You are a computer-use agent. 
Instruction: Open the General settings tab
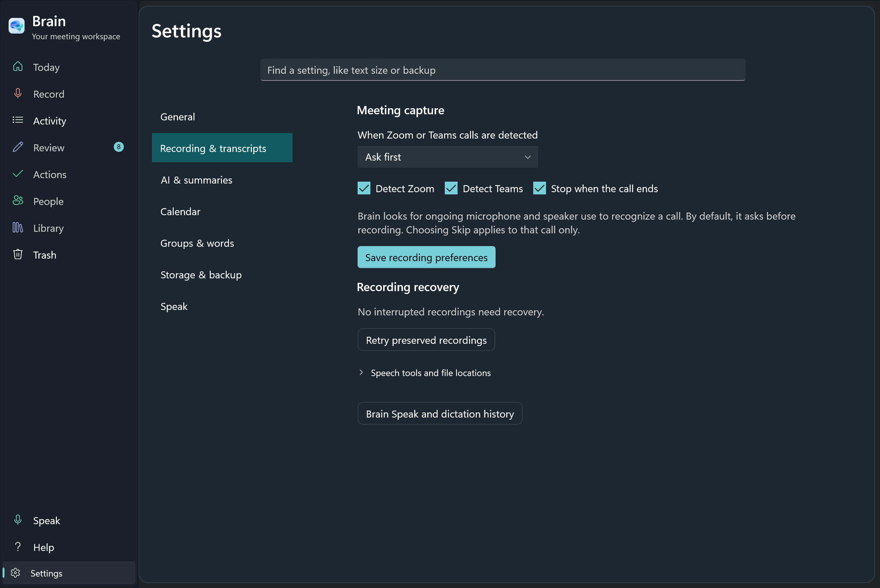pos(222,117)
